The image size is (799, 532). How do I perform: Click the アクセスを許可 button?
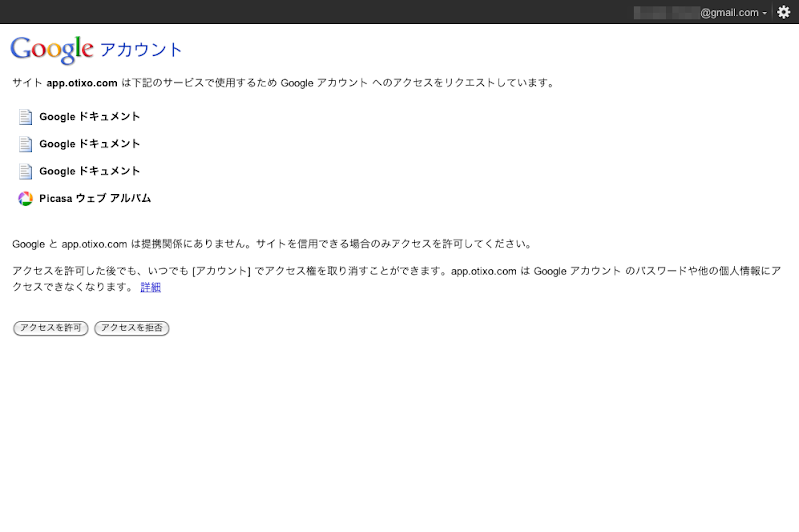tap(51, 328)
